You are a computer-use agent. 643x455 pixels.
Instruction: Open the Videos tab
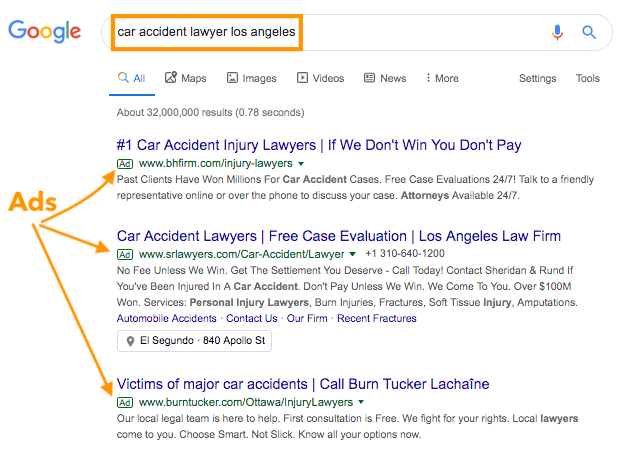click(321, 78)
